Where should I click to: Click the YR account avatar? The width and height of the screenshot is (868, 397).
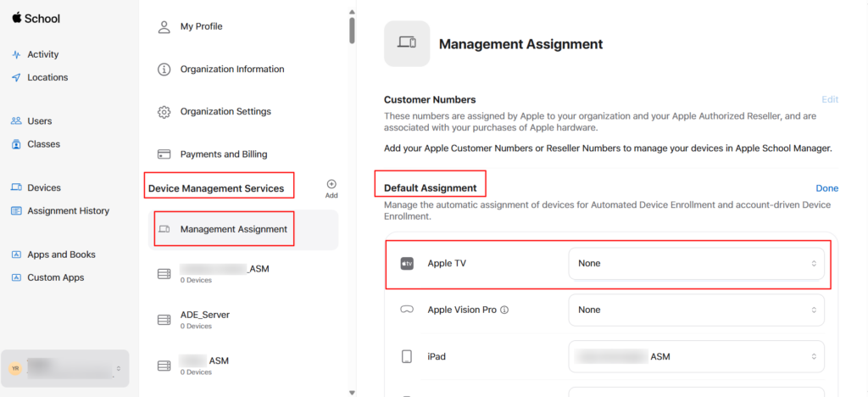coord(15,368)
